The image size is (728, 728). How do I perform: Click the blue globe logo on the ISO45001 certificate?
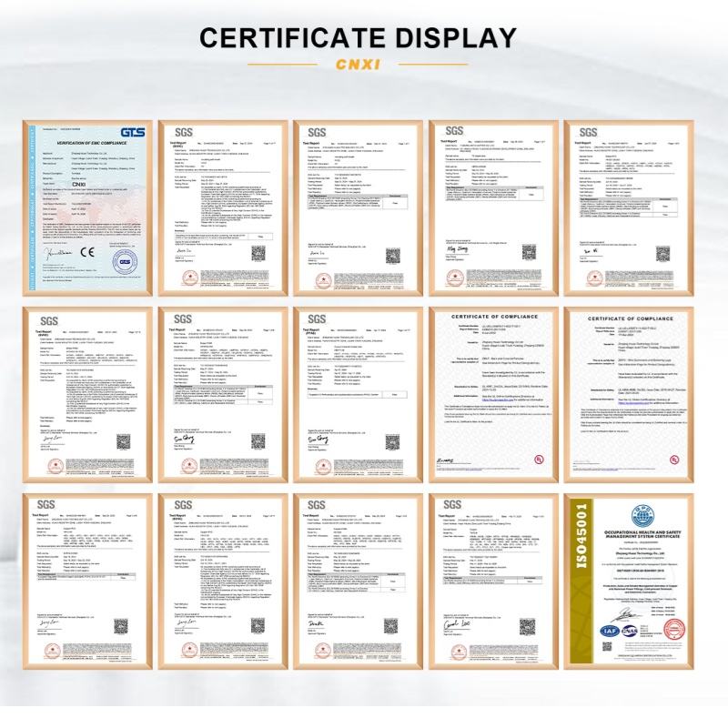[642, 517]
